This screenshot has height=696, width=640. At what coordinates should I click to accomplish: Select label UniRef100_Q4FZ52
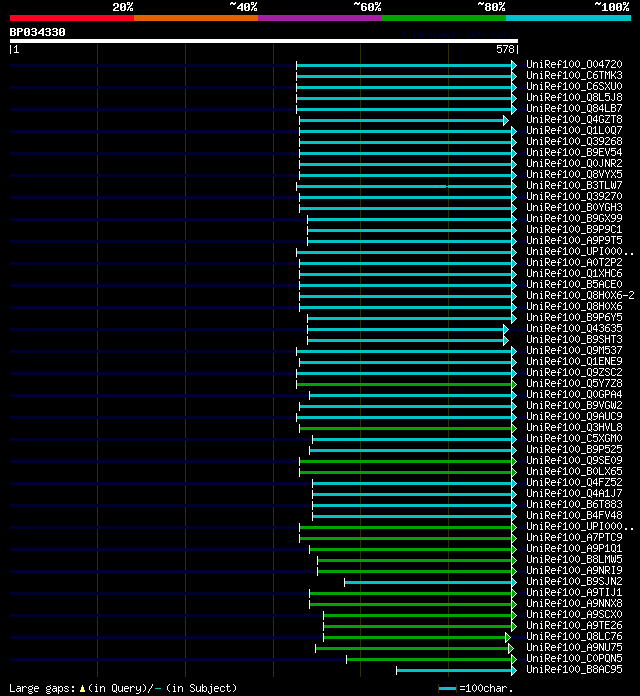[x=574, y=482]
